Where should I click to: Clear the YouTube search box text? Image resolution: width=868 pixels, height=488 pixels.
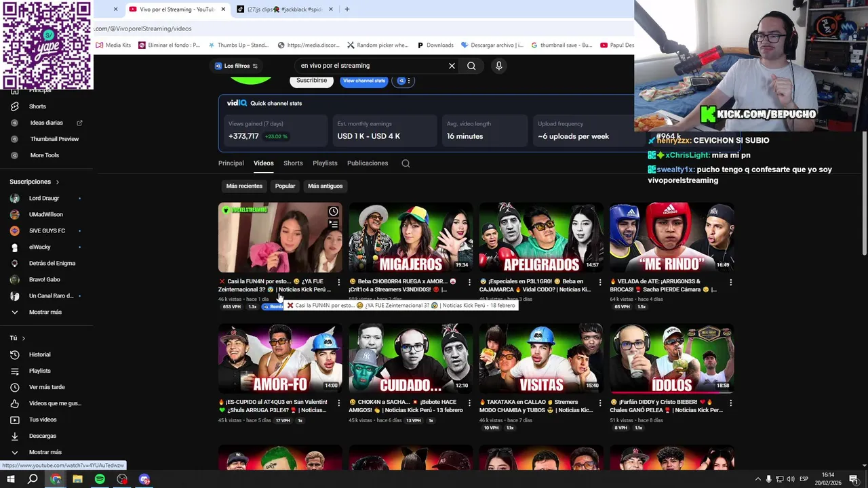pyautogui.click(x=452, y=66)
